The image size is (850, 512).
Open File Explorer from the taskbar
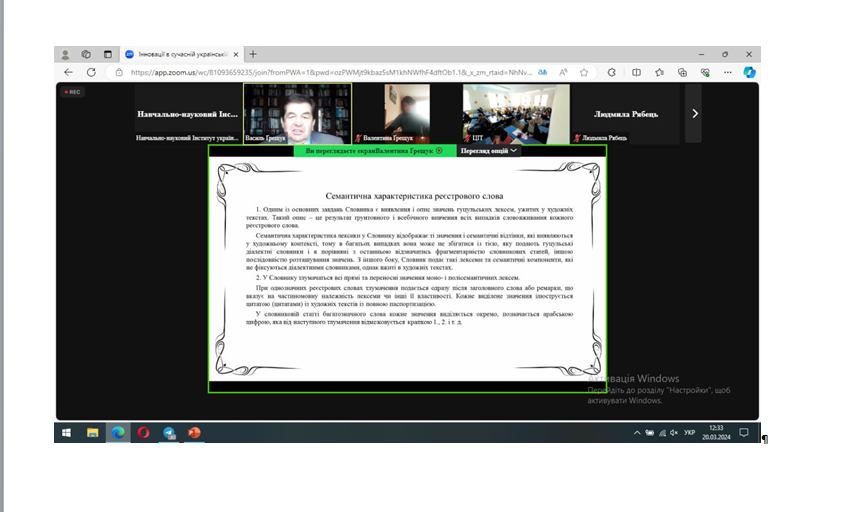pyautogui.click(x=93, y=432)
